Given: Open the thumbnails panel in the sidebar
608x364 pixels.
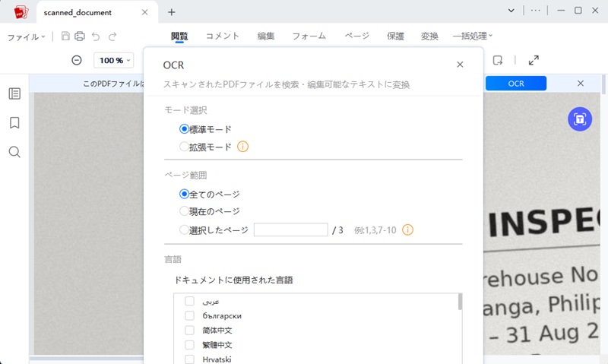Looking at the screenshot, I should pos(14,93).
